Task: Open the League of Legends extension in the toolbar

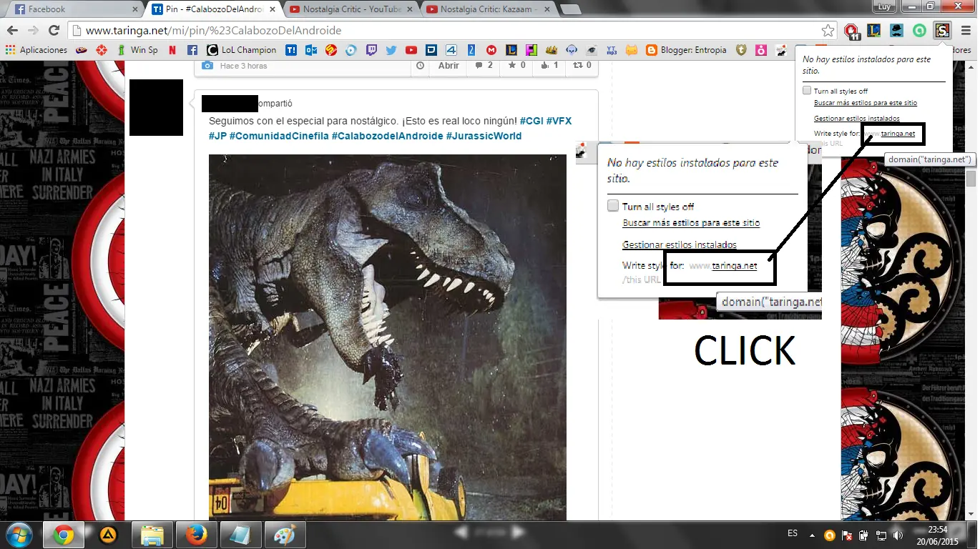Action: (x=874, y=31)
